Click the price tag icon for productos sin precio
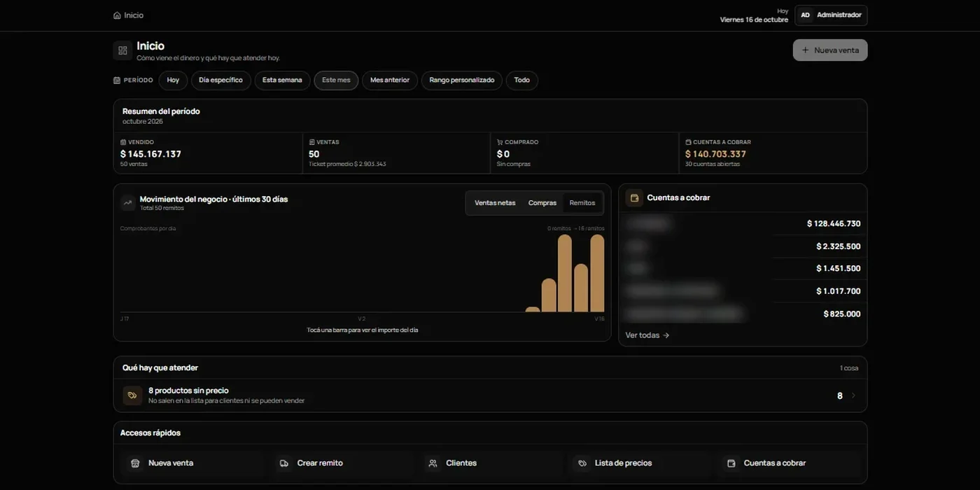 [132, 395]
